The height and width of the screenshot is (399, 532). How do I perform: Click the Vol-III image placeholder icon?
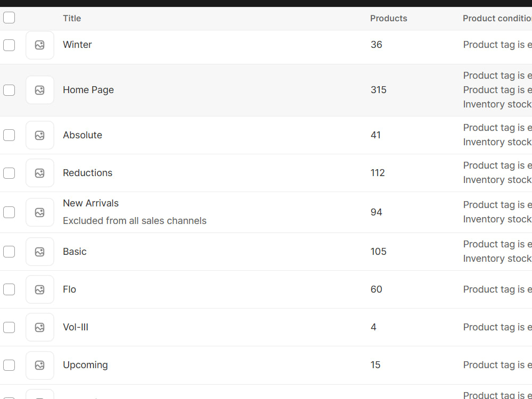click(40, 327)
